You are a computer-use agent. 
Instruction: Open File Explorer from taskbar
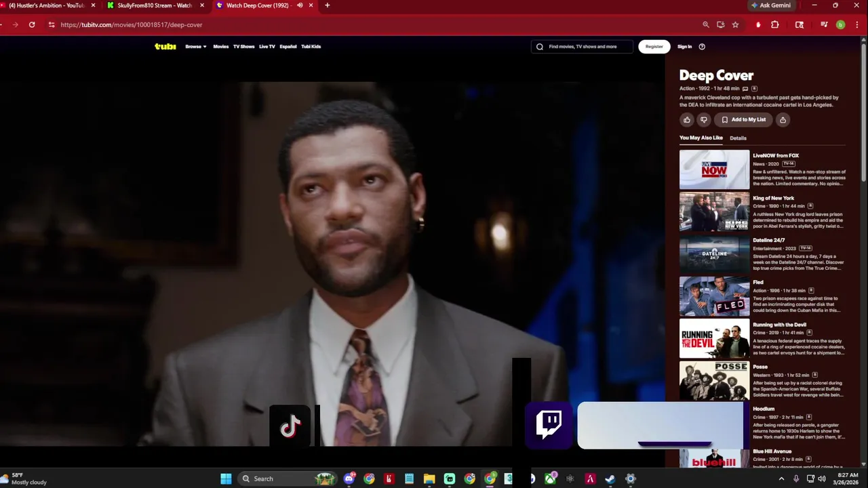[x=429, y=479]
